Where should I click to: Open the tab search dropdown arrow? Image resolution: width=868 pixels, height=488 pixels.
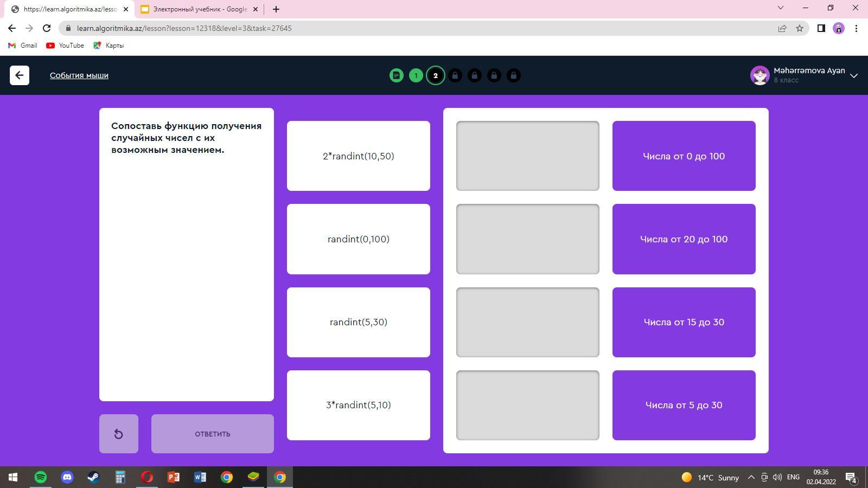coord(781,8)
